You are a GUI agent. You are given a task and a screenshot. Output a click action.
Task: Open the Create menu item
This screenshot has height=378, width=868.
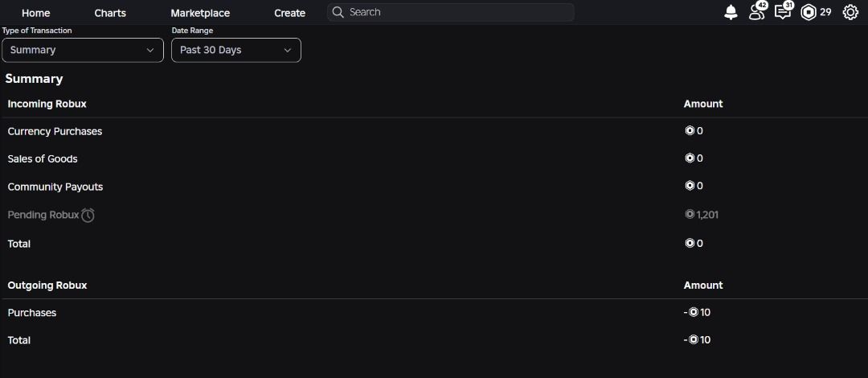point(290,13)
